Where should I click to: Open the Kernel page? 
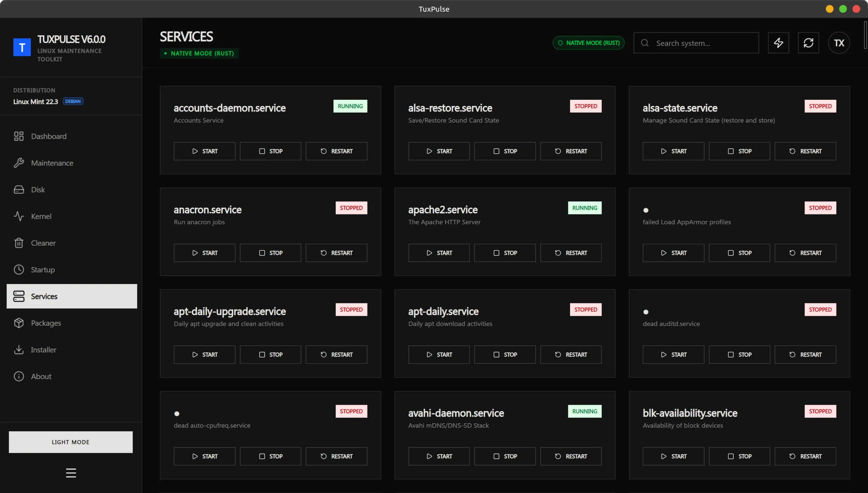tap(41, 216)
